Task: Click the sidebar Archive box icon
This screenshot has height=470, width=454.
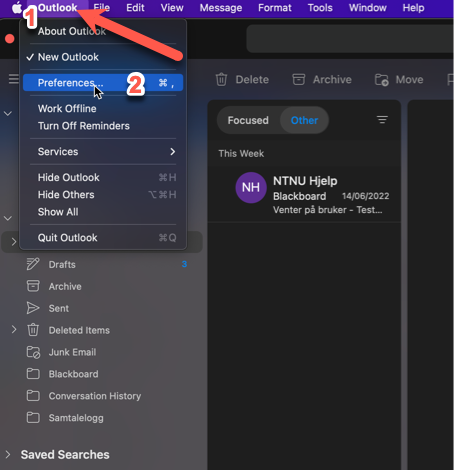Action: pos(33,286)
